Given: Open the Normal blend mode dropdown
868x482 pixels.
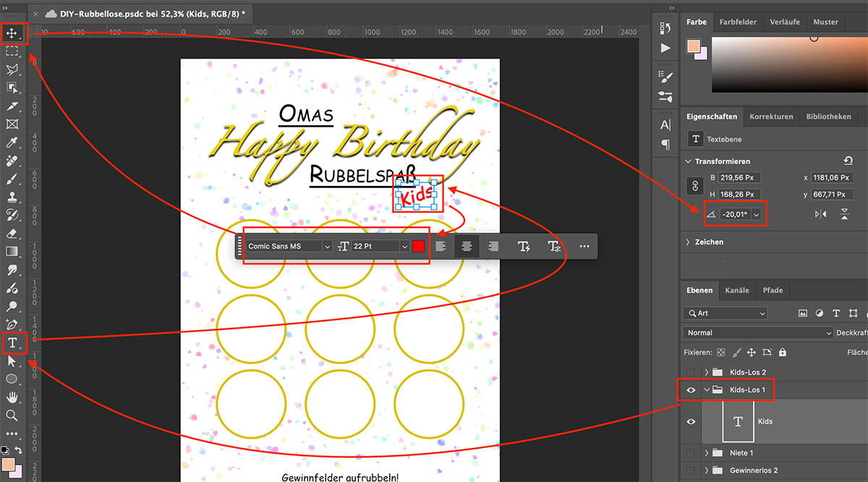Looking at the screenshot, I should [758, 333].
